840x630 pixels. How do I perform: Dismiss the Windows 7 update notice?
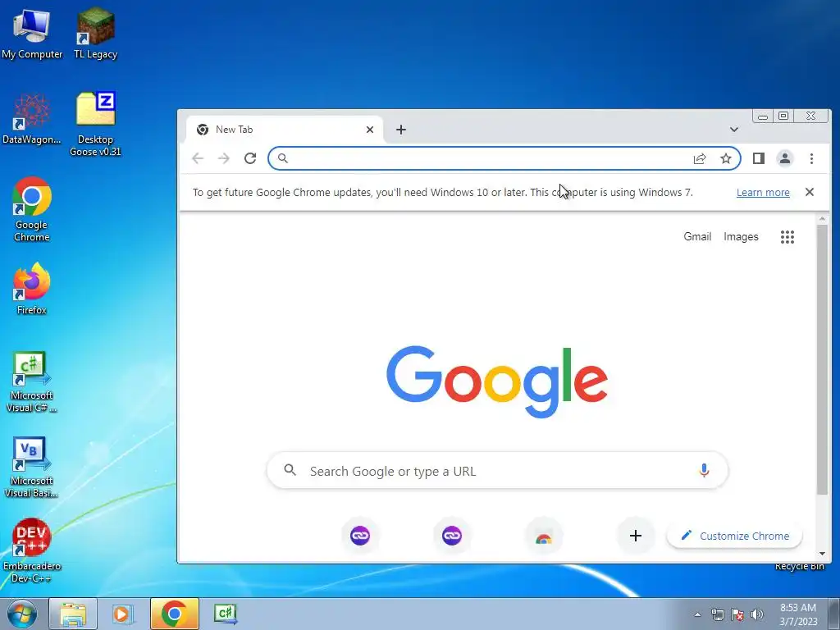tap(810, 192)
